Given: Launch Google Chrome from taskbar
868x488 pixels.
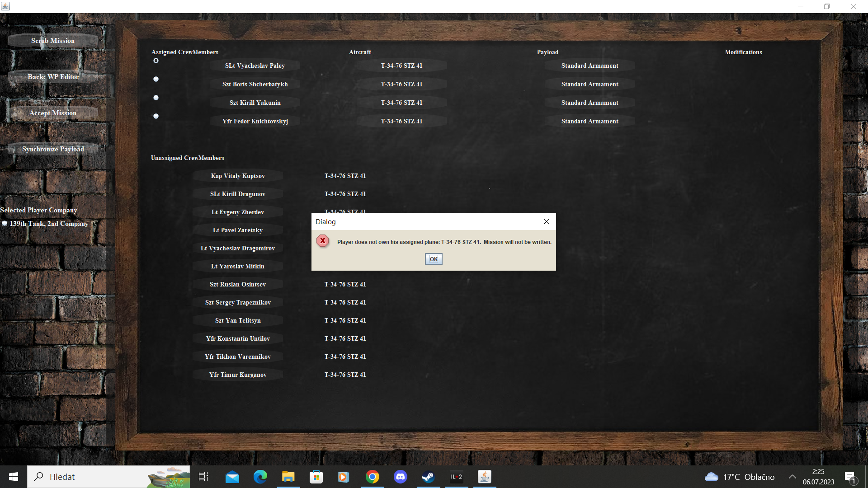Looking at the screenshot, I should tap(372, 477).
